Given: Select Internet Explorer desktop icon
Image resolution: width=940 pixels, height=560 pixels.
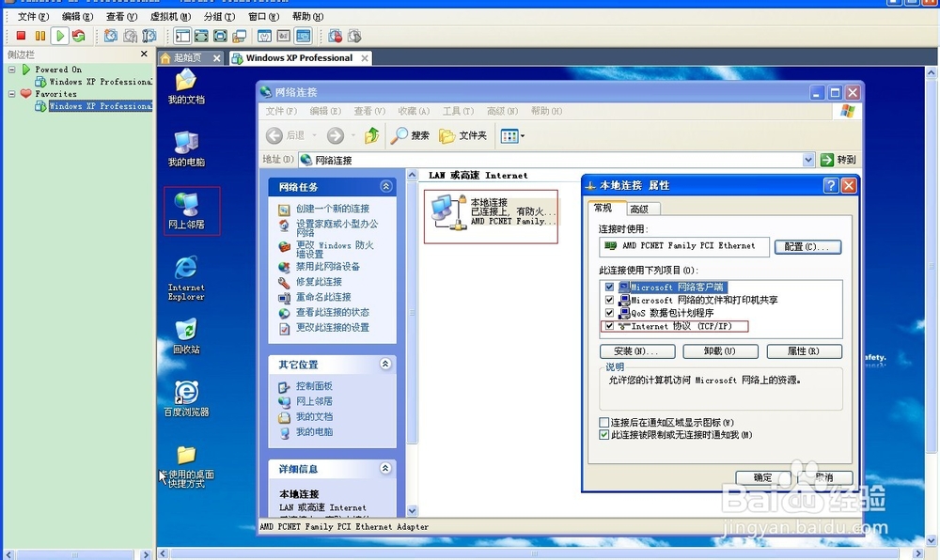Looking at the screenshot, I should (x=186, y=278).
